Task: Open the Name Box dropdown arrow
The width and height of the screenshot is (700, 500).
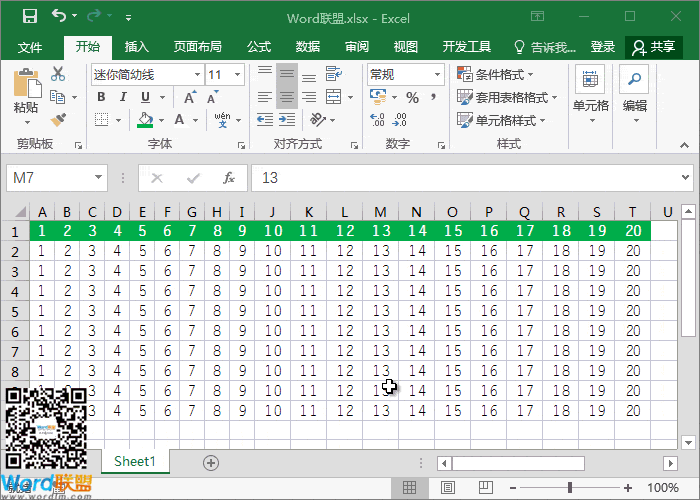Action: [98, 178]
